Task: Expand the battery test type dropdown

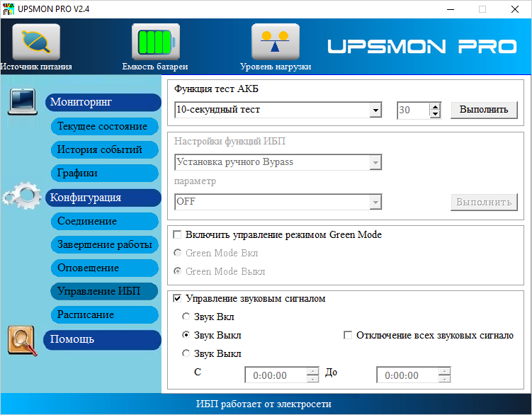Action: click(x=375, y=110)
